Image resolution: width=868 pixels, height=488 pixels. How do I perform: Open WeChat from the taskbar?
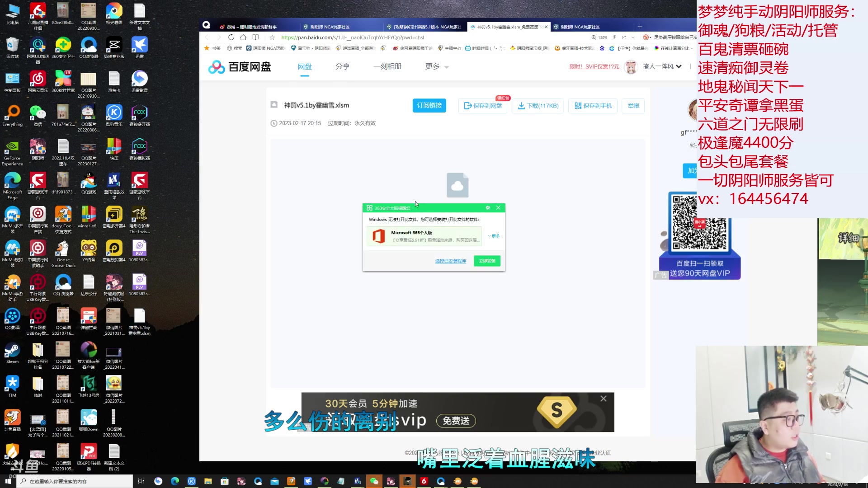coord(374,481)
